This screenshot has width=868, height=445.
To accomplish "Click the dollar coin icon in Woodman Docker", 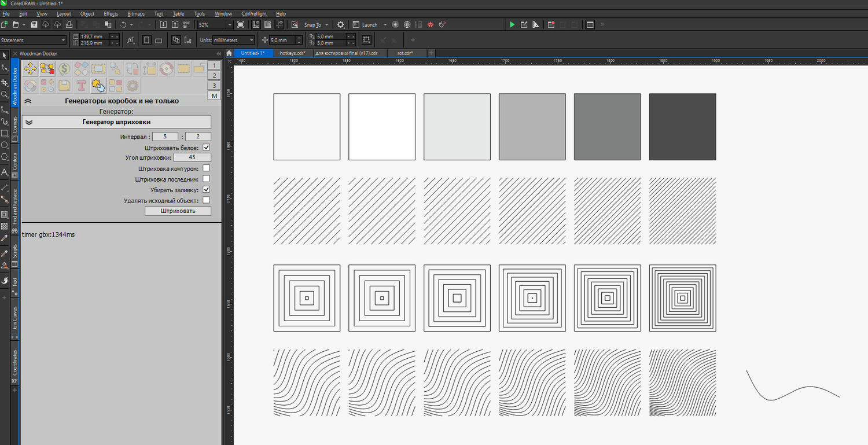I will coord(64,69).
